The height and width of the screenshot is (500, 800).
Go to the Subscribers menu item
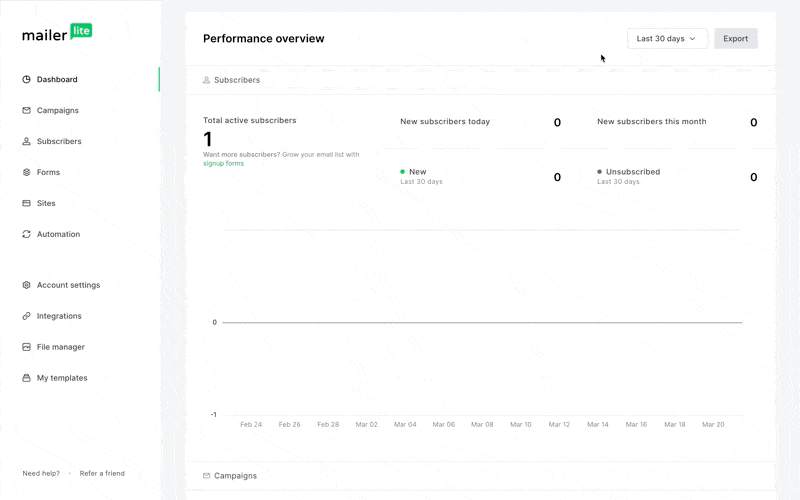pyautogui.click(x=59, y=142)
